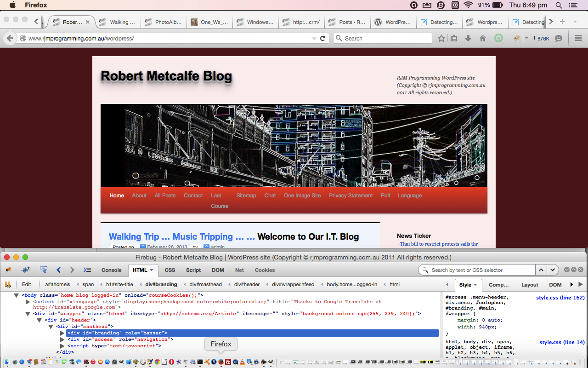
Task: Click the Wi-Fi icon in menu bar
Action: (468, 5)
